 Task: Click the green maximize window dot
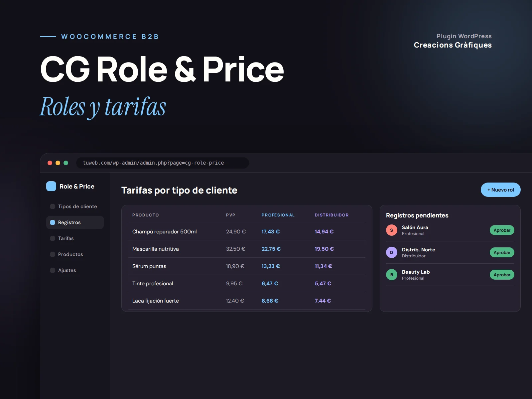66,163
